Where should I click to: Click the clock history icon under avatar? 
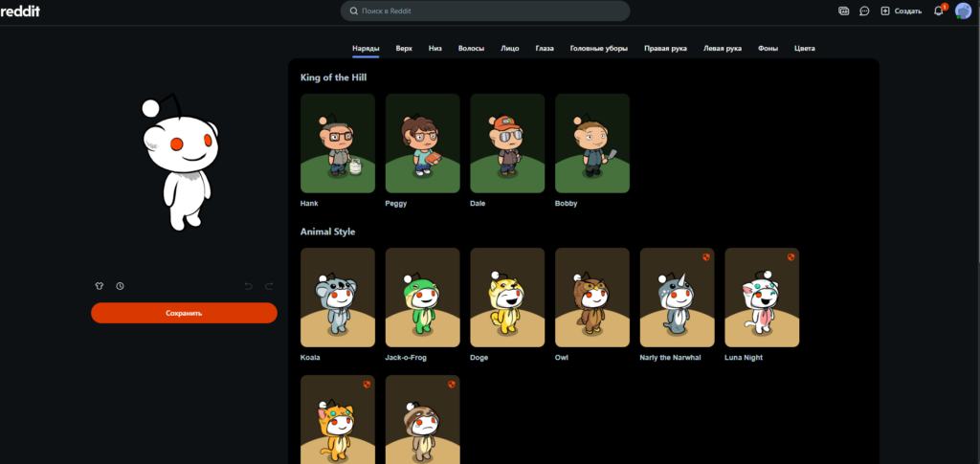(x=120, y=286)
